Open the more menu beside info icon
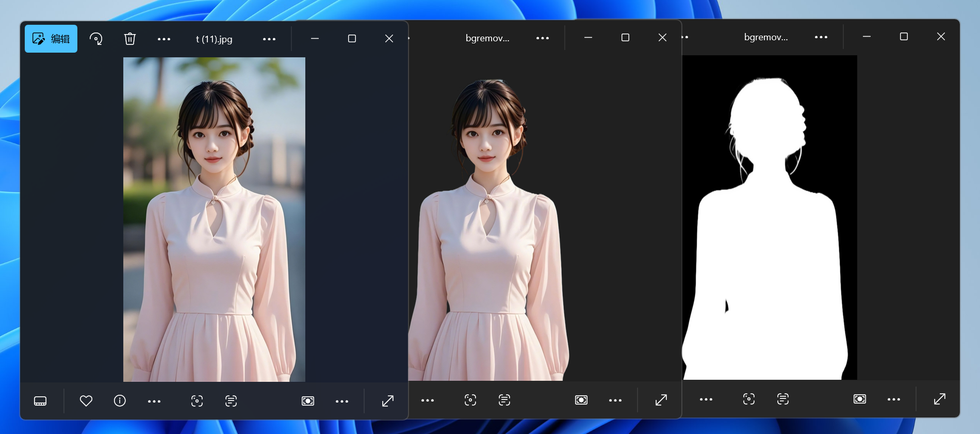980x434 pixels. coord(154,401)
